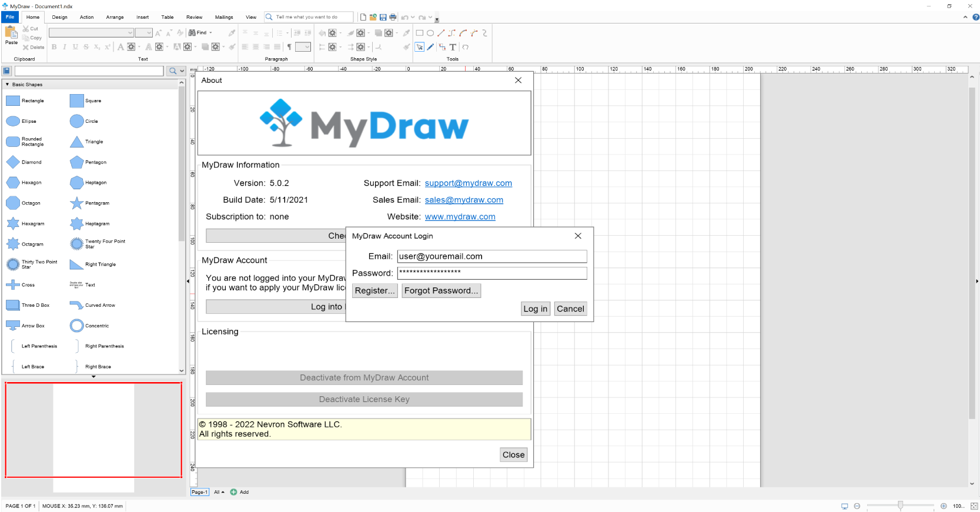
Task: Click the Forgot Password... button
Action: [x=441, y=290]
